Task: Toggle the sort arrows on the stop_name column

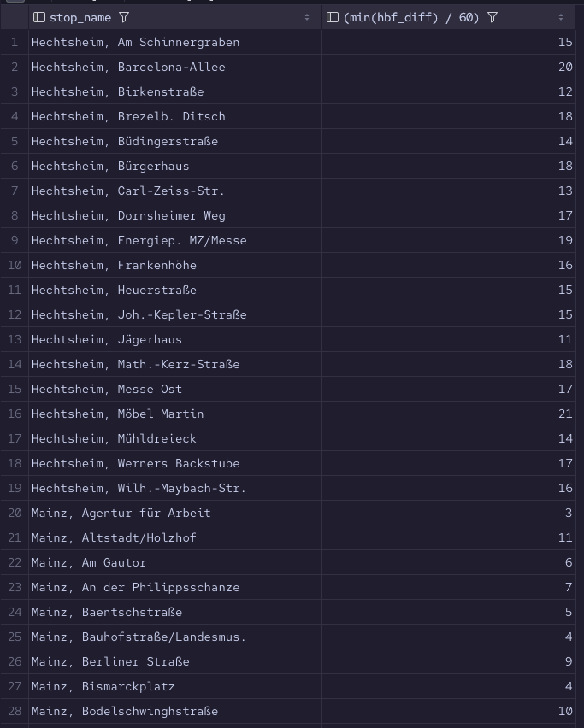Action: click(307, 17)
